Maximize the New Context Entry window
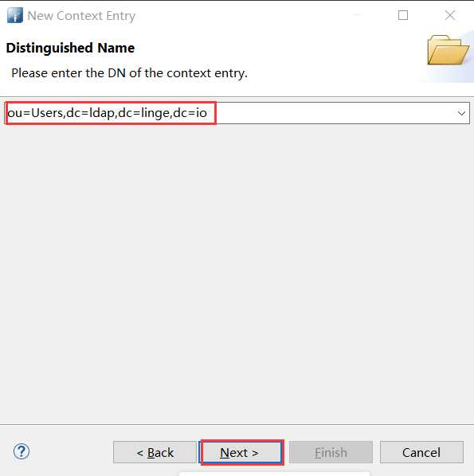Screen dimensions: 474x476 click(x=403, y=15)
